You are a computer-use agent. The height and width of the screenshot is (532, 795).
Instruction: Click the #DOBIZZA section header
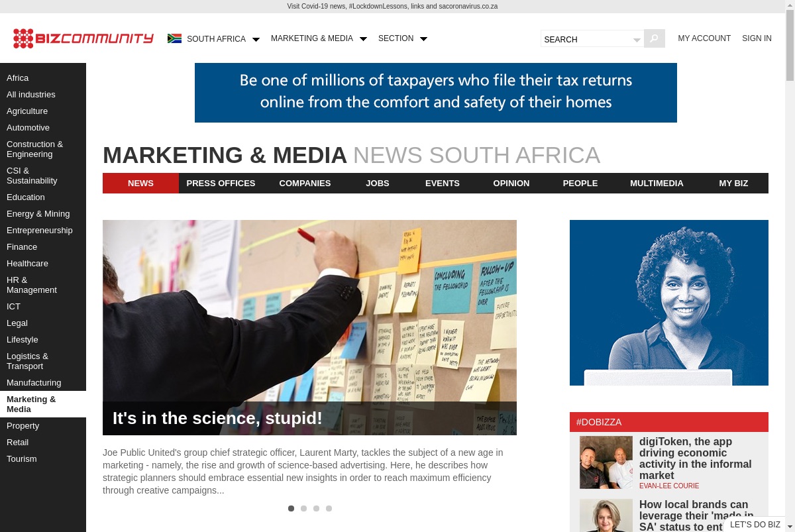[669, 422]
